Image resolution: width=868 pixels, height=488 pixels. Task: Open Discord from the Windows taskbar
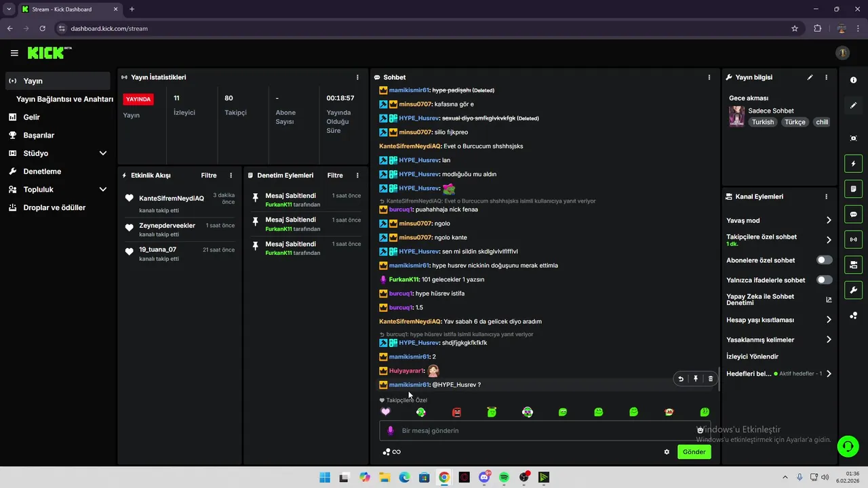point(484,478)
